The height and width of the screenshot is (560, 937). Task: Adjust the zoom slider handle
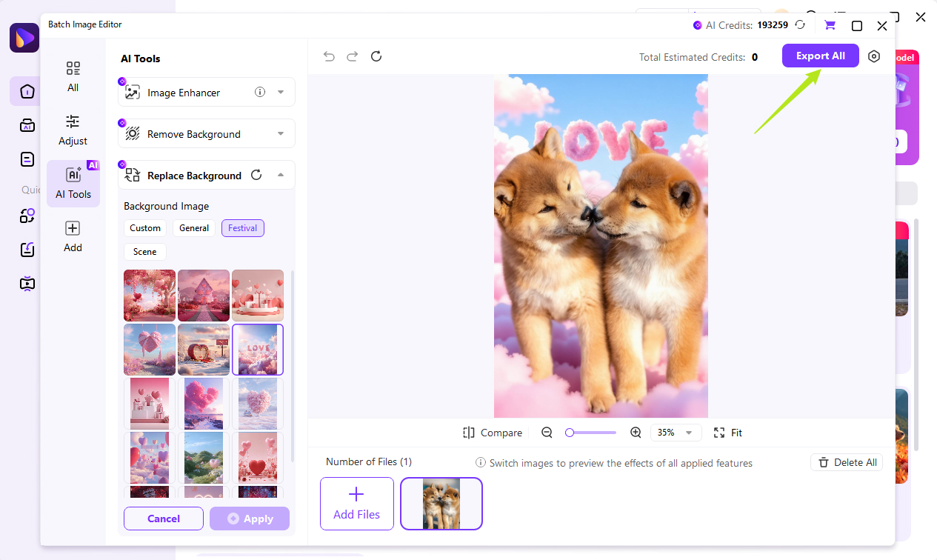coord(570,433)
